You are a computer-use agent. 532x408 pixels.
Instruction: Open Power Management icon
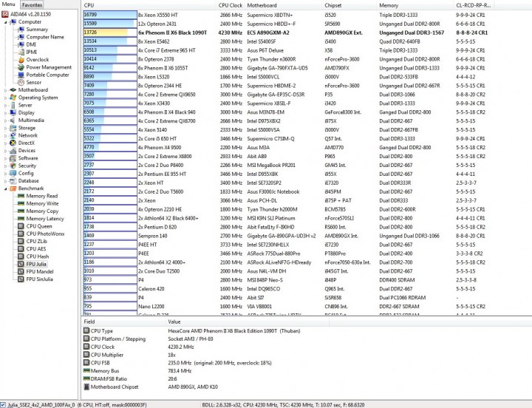click(x=21, y=67)
